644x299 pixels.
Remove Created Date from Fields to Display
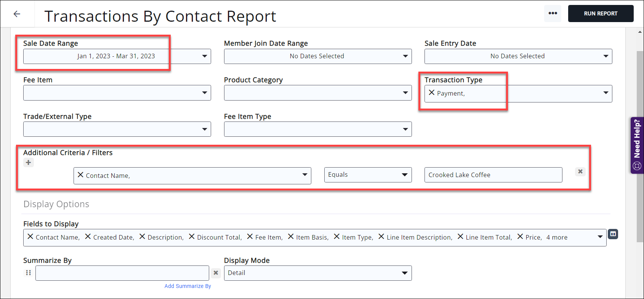point(88,237)
